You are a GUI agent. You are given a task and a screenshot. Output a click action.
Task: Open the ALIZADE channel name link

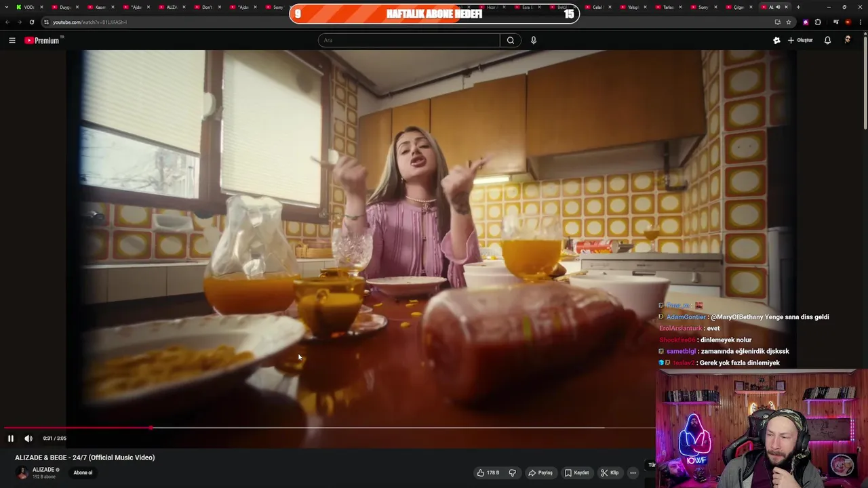click(x=43, y=470)
